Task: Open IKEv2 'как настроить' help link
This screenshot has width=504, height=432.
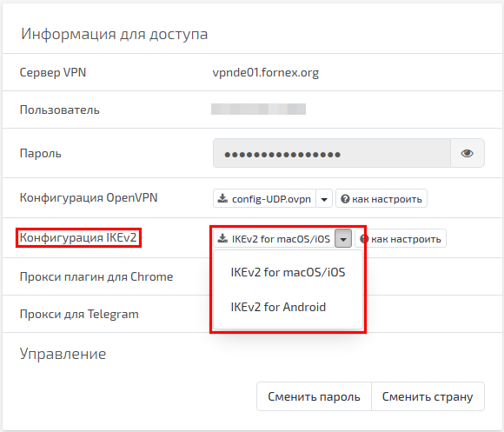Action: [401, 238]
